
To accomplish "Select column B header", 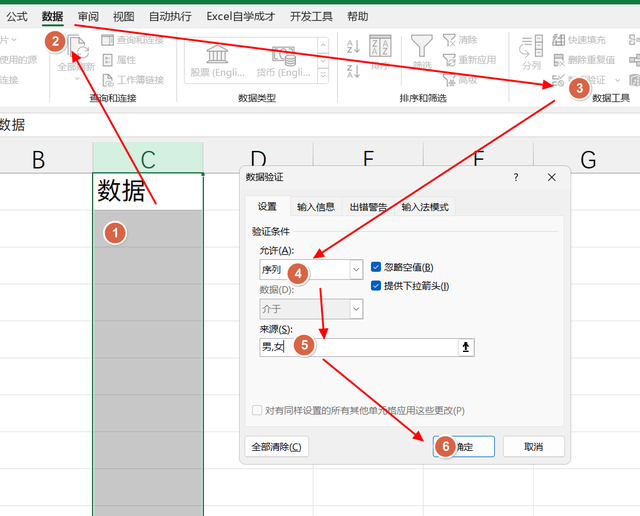I will click(39, 158).
